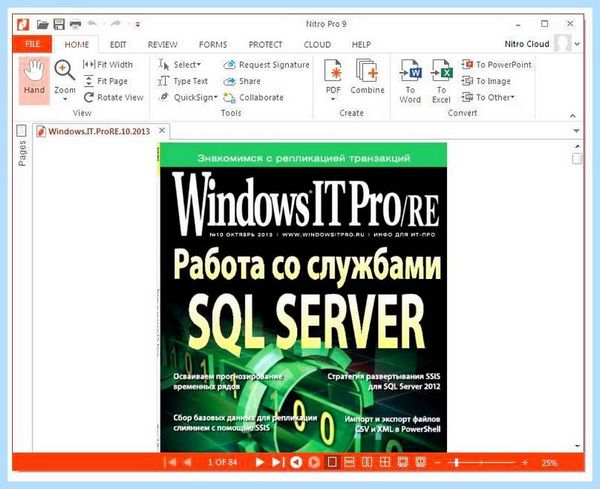The image size is (600, 489).
Task: Switch to the REVIEW tab
Action: 162,44
